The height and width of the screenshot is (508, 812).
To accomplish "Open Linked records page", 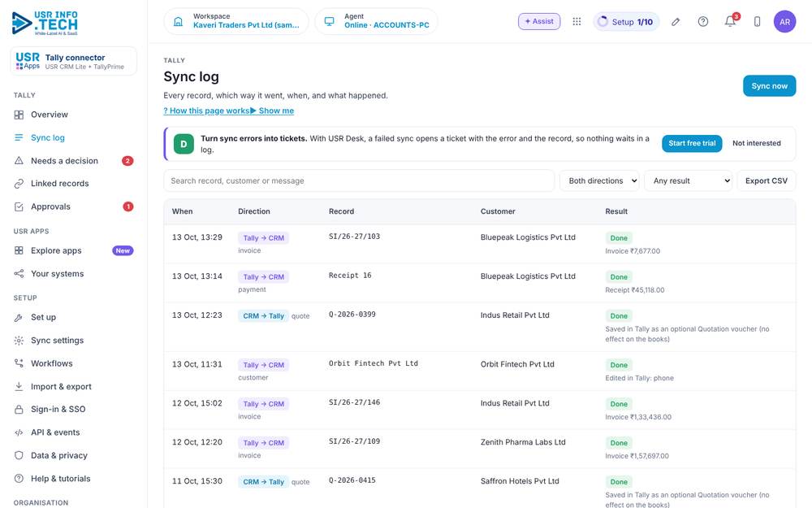I will 74,184.
